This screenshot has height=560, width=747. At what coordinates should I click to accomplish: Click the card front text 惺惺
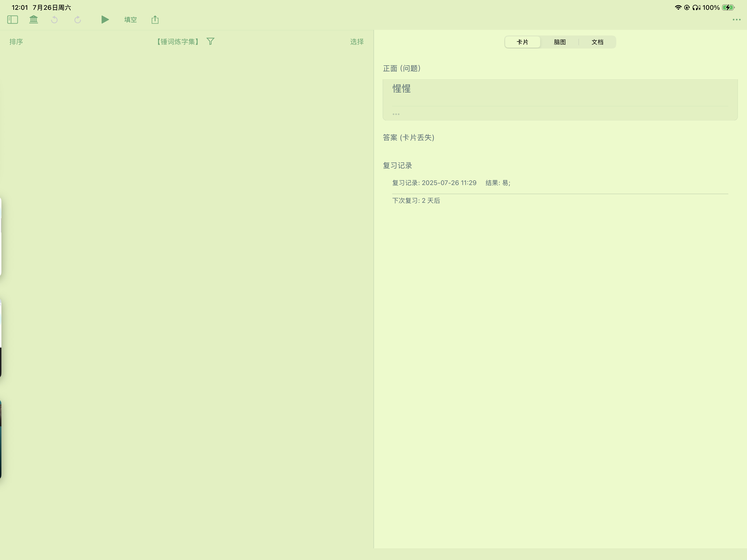tap(402, 89)
